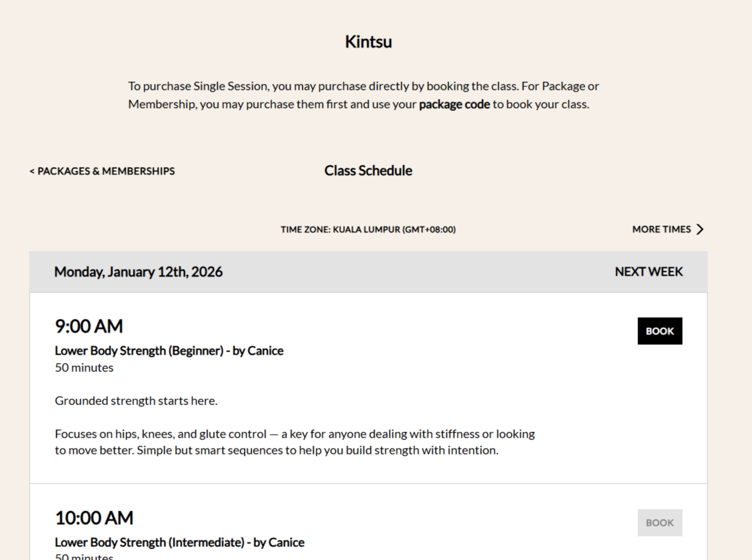The width and height of the screenshot is (752, 560).
Task: Click the class description about glute control
Action: pos(295,441)
